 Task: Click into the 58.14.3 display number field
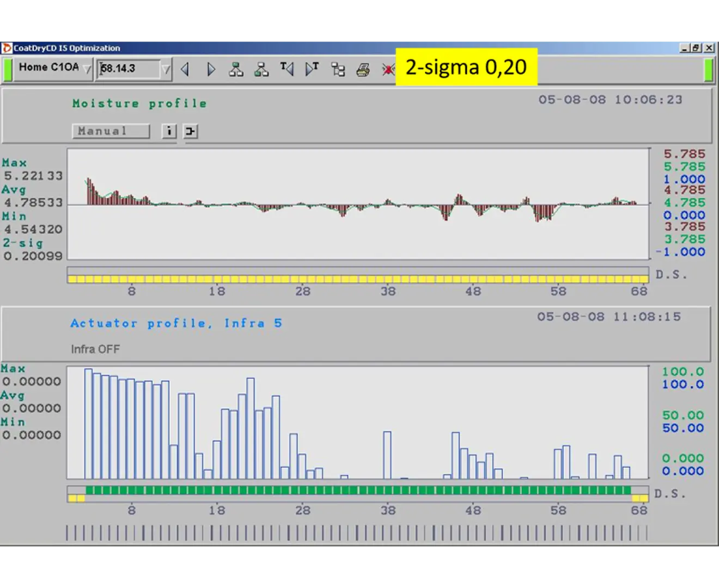point(128,69)
